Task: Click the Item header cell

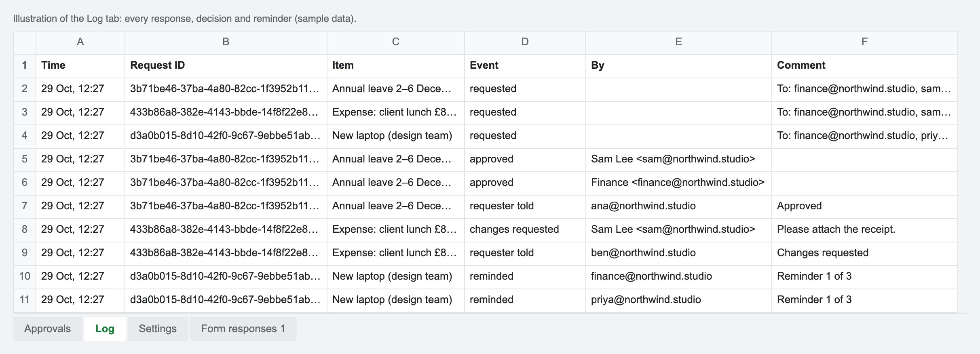Action: coord(396,66)
